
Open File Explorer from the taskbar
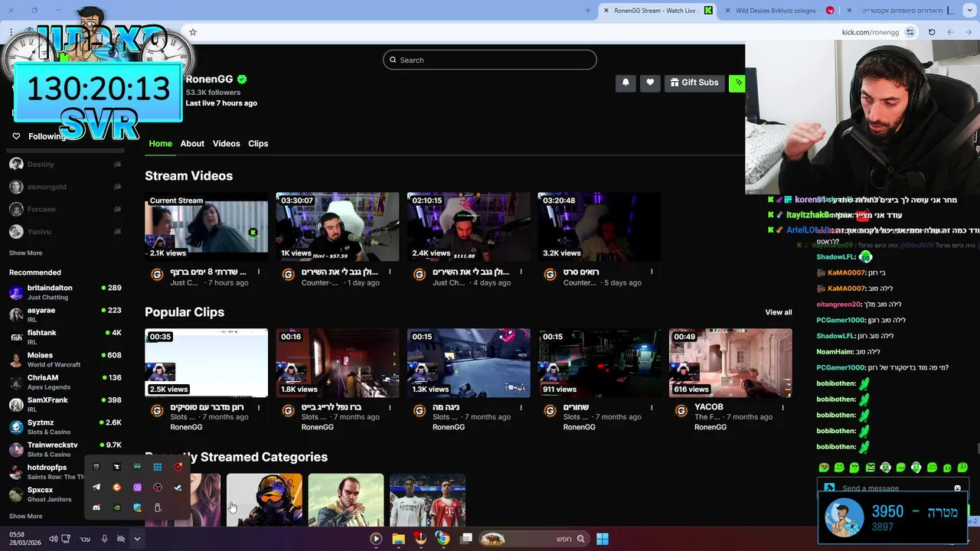398,539
